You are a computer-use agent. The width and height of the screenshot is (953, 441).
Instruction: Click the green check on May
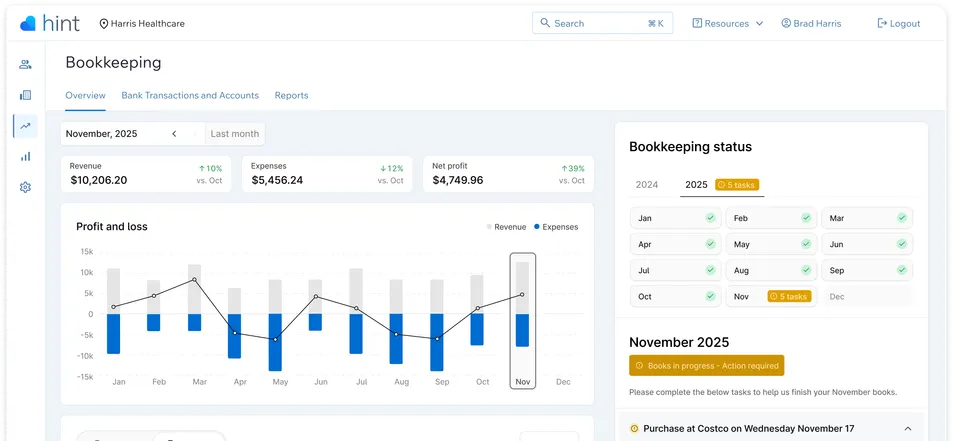tap(806, 244)
